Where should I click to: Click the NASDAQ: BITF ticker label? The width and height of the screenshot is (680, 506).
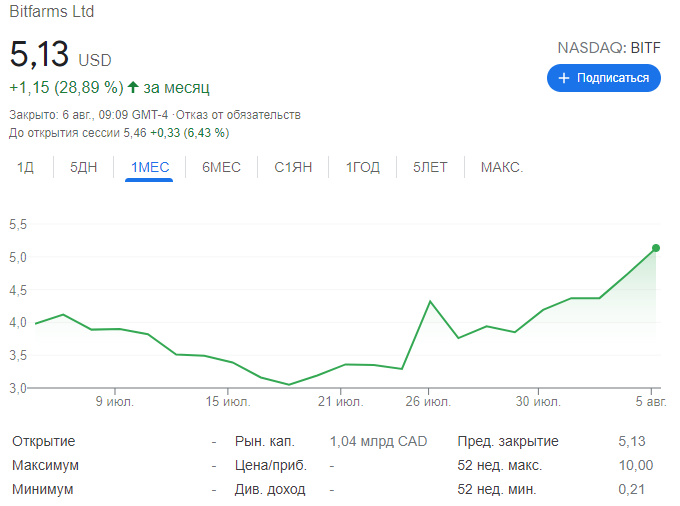tap(608, 47)
